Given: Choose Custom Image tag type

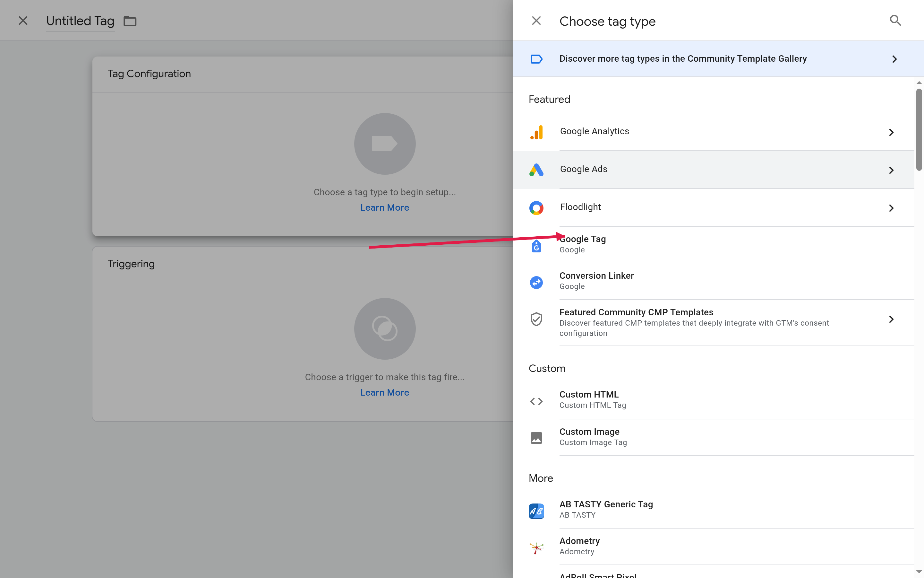Looking at the screenshot, I should coord(714,437).
